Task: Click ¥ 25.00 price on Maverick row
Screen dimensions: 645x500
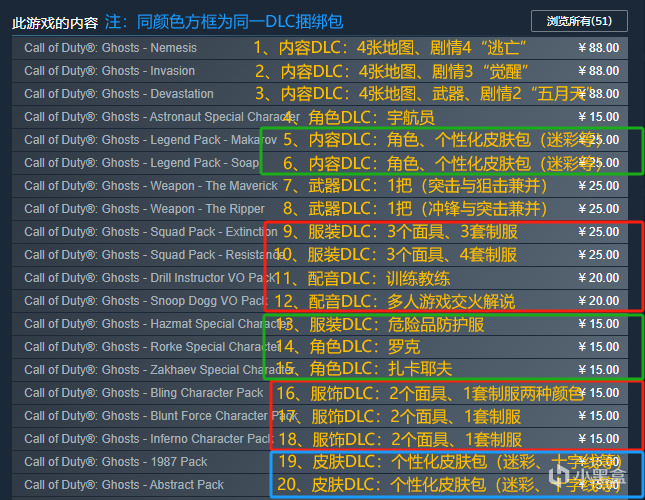Action: pos(599,186)
